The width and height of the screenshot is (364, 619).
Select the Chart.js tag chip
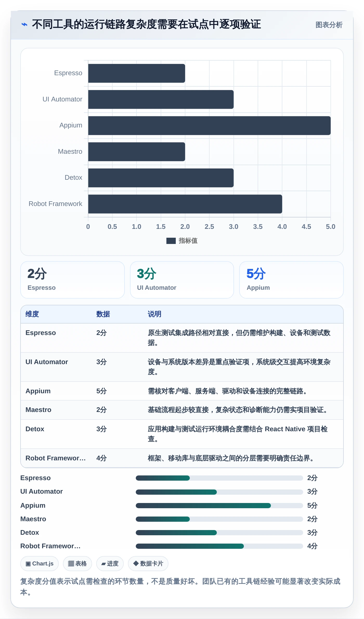coord(40,564)
